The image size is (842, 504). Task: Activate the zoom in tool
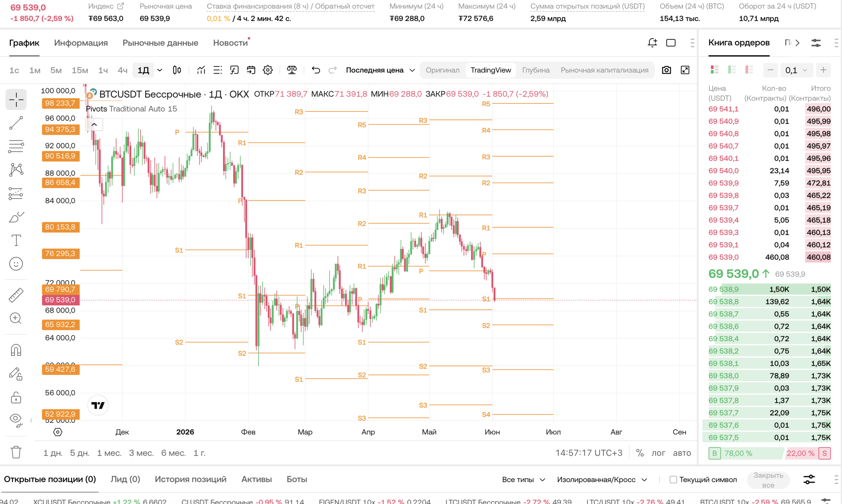click(x=16, y=318)
